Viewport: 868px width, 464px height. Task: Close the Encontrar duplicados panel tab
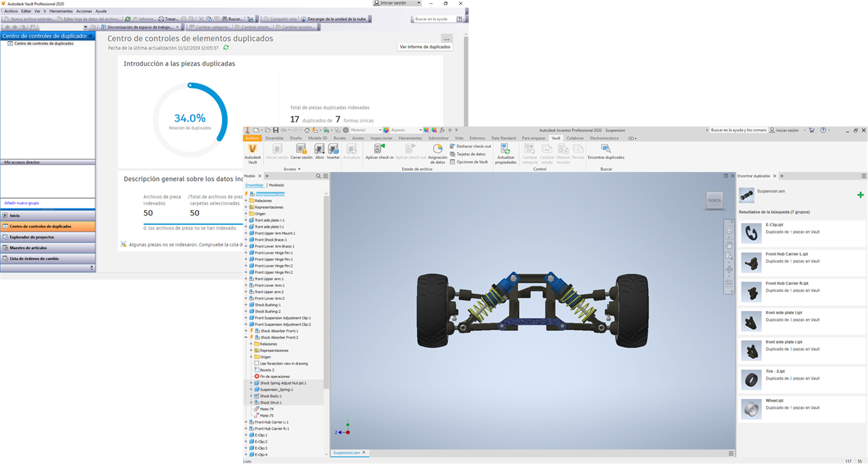775,176
